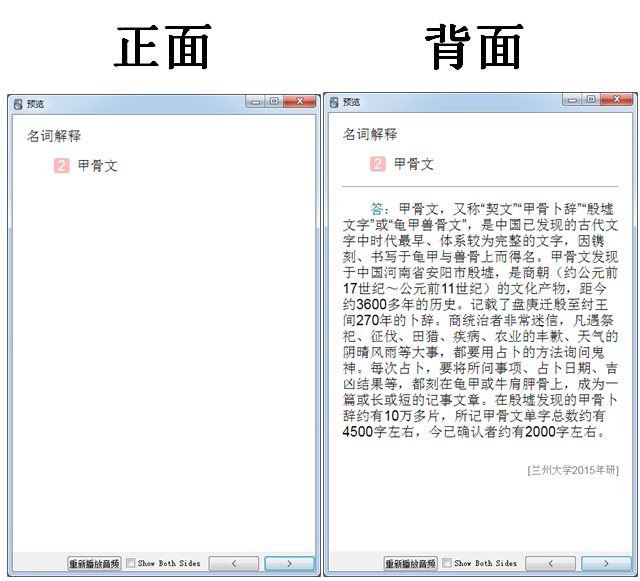
Task: Go to next card in left preview window
Action: point(289,563)
